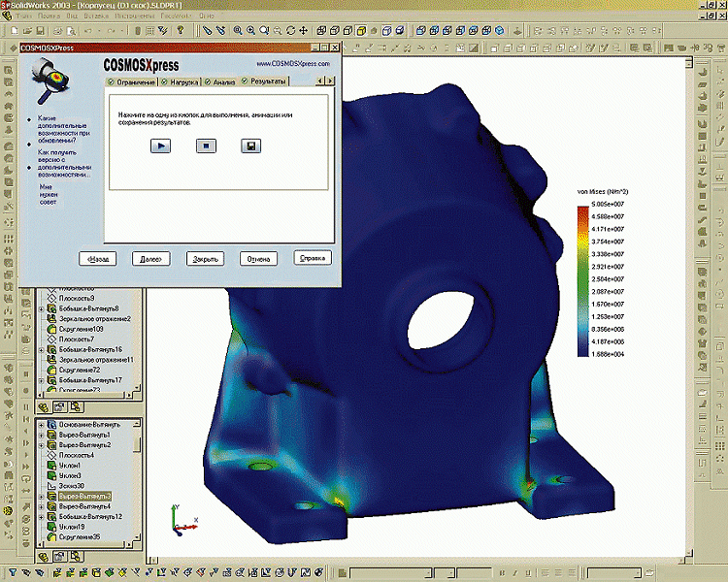
Task: Open a file with the Open folder icon
Action: point(27,31)
